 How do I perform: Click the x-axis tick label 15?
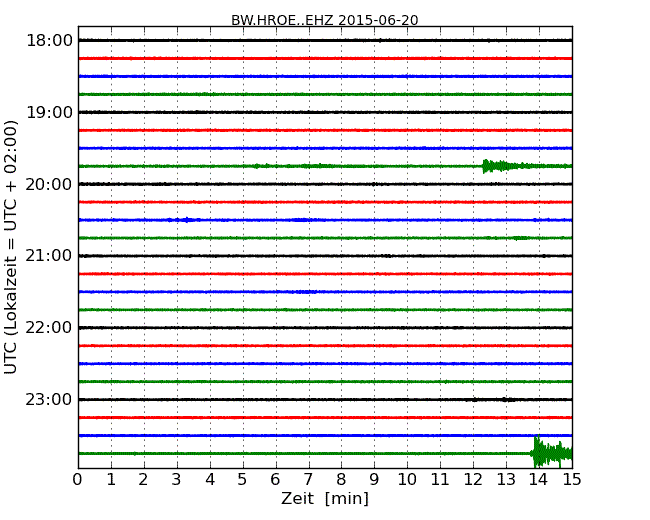coord(572,480)
